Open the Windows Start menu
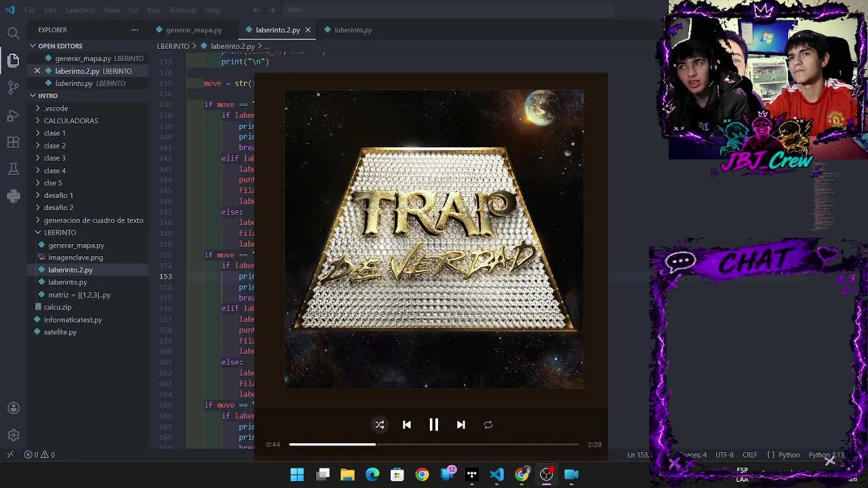 pos(297,474)
